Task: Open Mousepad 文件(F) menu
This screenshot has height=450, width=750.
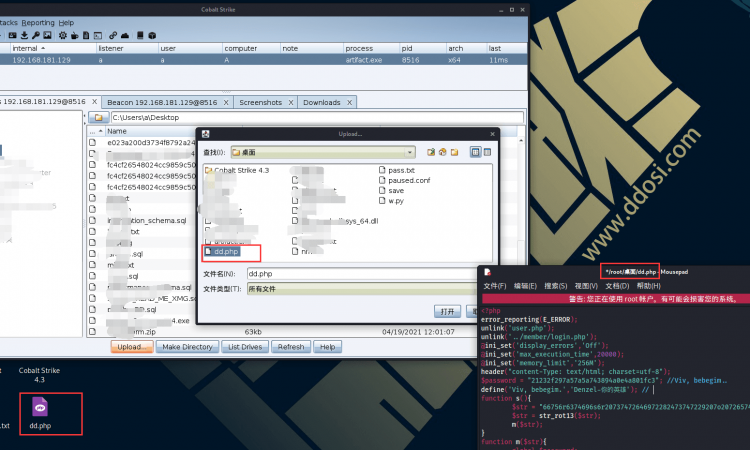Action: (x=495, y=286)
